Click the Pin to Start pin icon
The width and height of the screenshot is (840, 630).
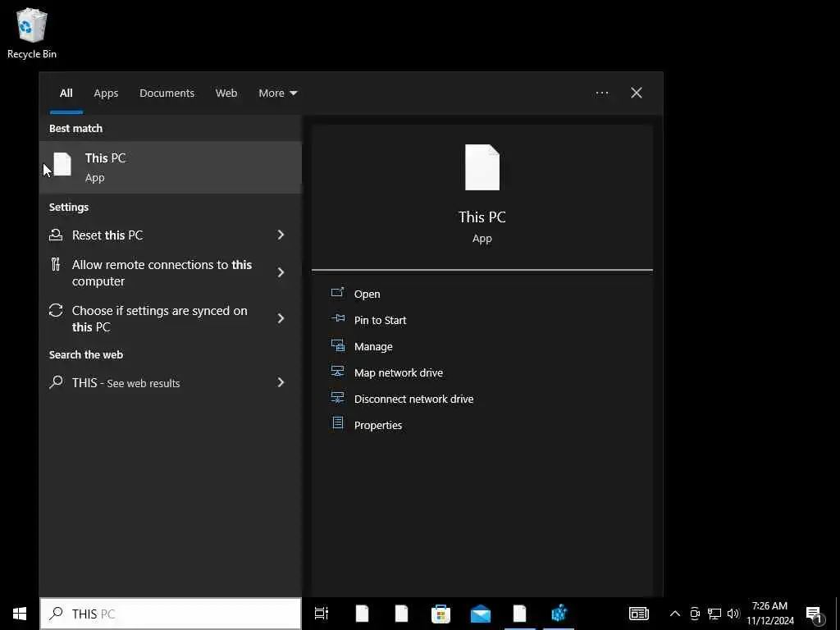337,318
